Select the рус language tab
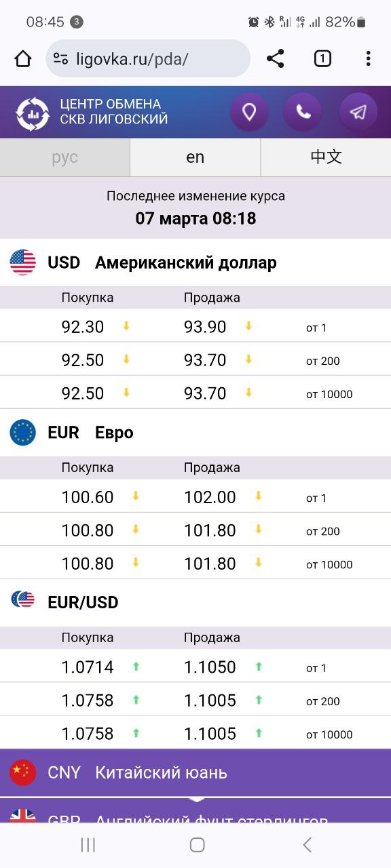 coord(65,157)
